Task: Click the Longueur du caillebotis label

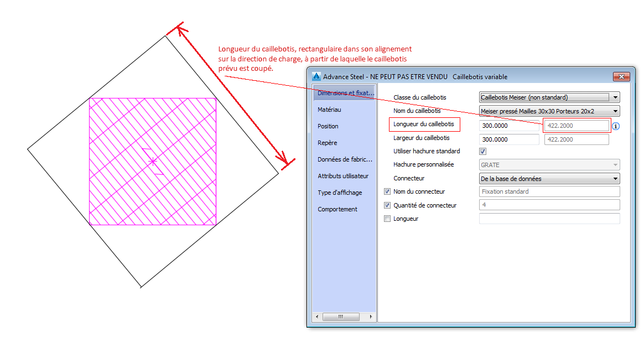Action: point(424,124)
